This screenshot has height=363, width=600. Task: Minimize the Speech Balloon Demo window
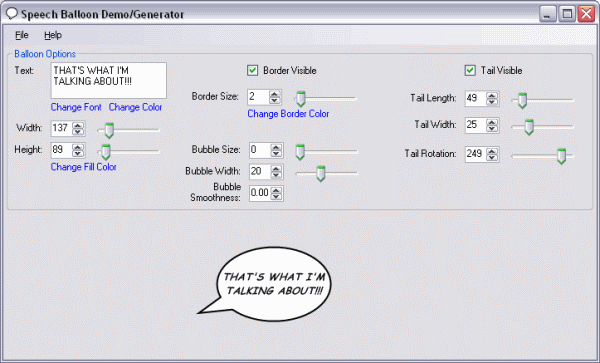pos(548,14)
